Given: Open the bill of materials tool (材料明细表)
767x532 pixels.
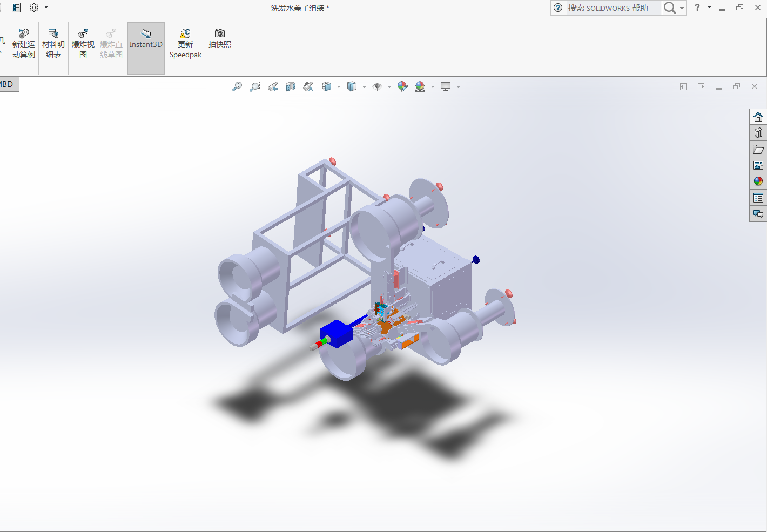Looking at the screenshot, I should coord(53,44).
